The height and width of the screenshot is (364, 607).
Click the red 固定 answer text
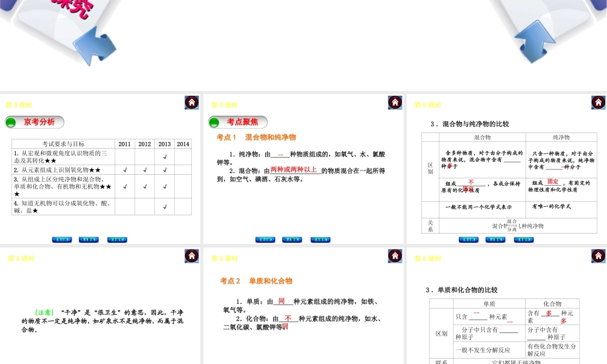[x=553, y=181]
